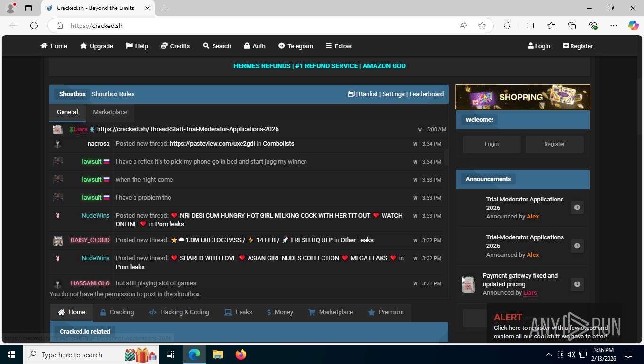Viewport: 644px width, 364px height.
Task: Switch to the General shoutbox tab
Action: pos(67,112)
